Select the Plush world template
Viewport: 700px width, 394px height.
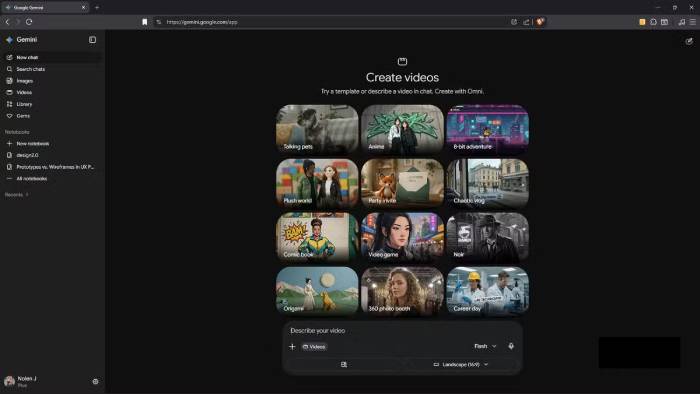[x=317, y=183]
